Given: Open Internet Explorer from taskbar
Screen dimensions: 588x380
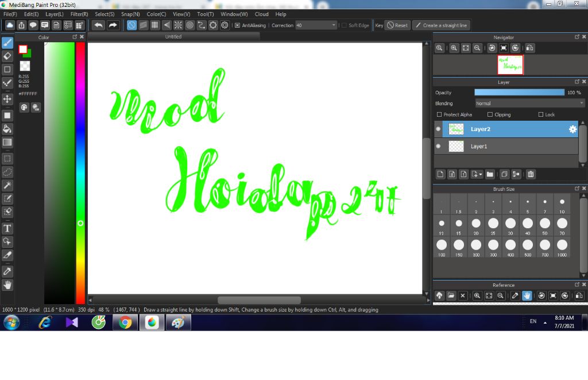Looking at the screenshot, I should click(45, 322).
